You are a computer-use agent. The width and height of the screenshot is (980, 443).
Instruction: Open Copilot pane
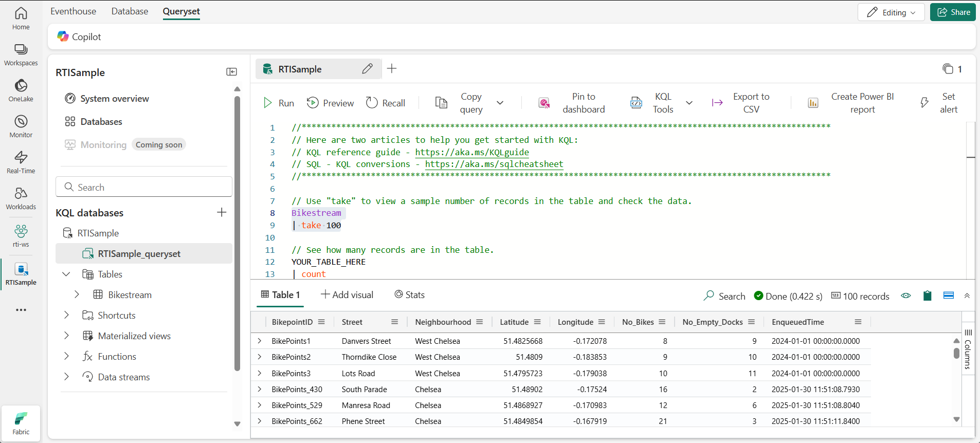[x=79, y=36]
